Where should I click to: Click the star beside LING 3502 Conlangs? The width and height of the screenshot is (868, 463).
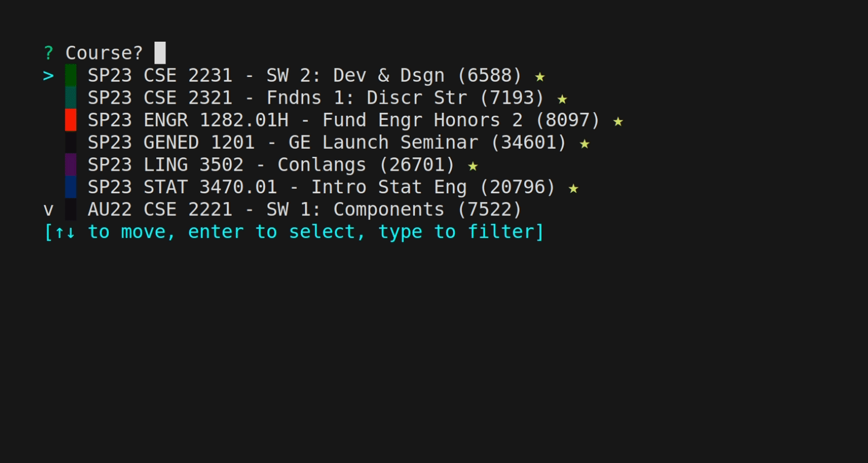[473, 165]
